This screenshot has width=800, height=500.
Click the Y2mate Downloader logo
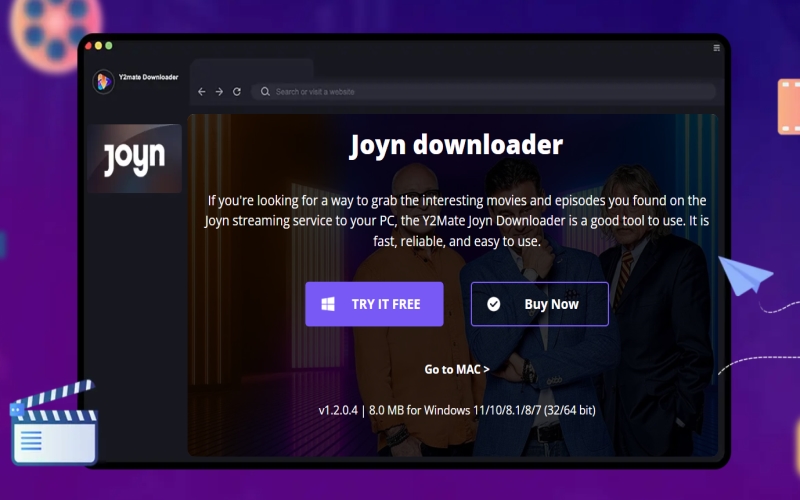103,82
